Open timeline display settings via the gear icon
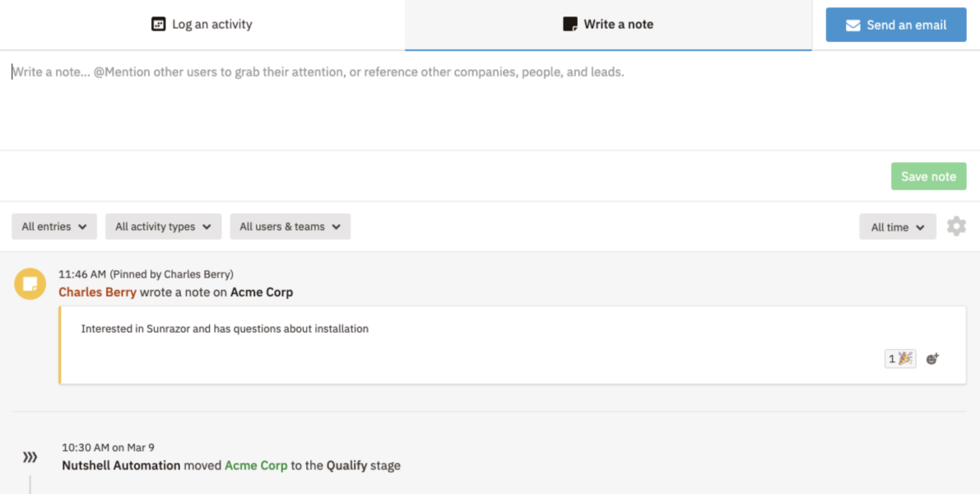Screen dimensions: 980x494 (x=956, y=226)
